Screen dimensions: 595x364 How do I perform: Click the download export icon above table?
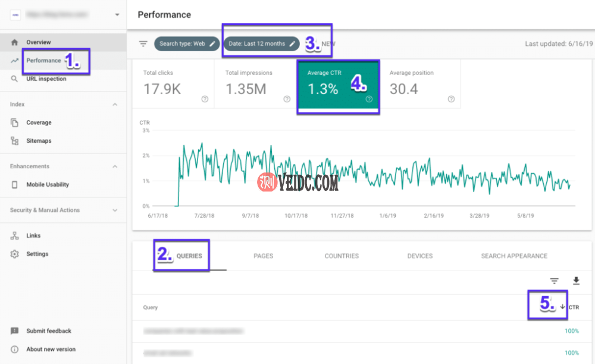coord(575,281)
